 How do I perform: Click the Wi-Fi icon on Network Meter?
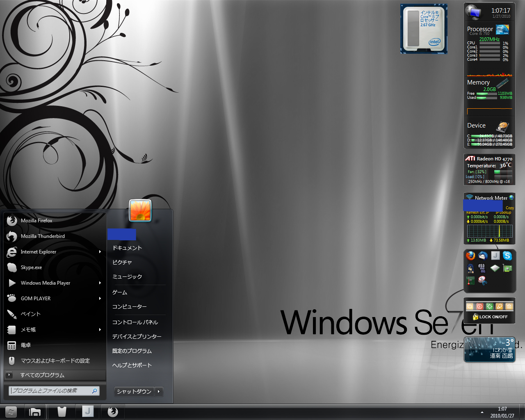470,197
